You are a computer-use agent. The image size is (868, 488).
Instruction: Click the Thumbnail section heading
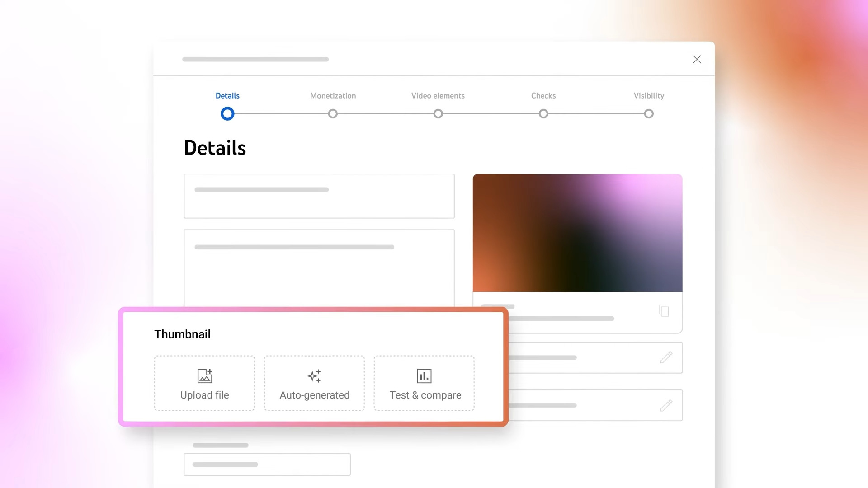click(x=182, y=334)
